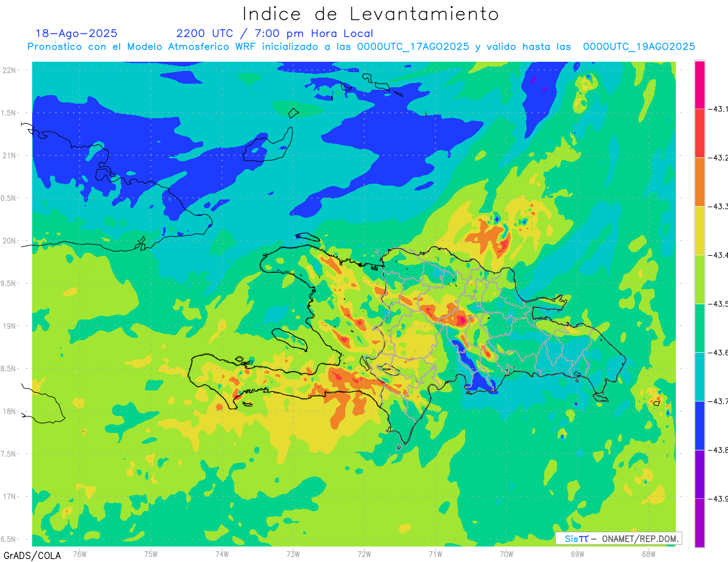728x562 pixels.
Task: Click the magenta swatch atop the color bar
Action: click(x=699, y=84)
